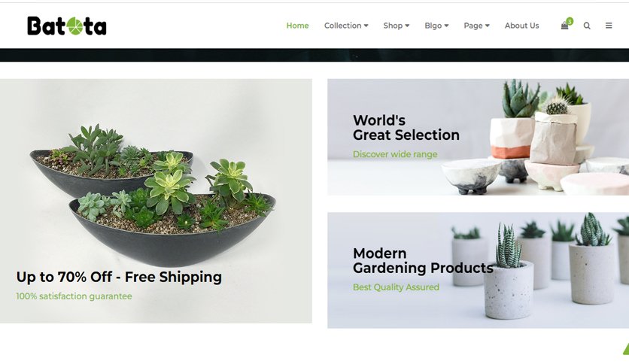Expand the Collection dropdown menu
Viewport: 629px width, 364px height.
[346, 26]
